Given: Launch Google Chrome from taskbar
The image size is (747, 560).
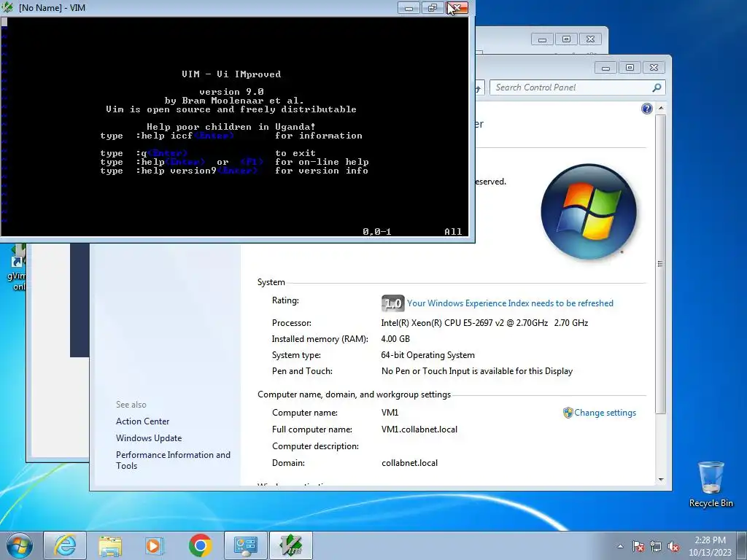Looking at the screenshot, I should tap(200, 545).
